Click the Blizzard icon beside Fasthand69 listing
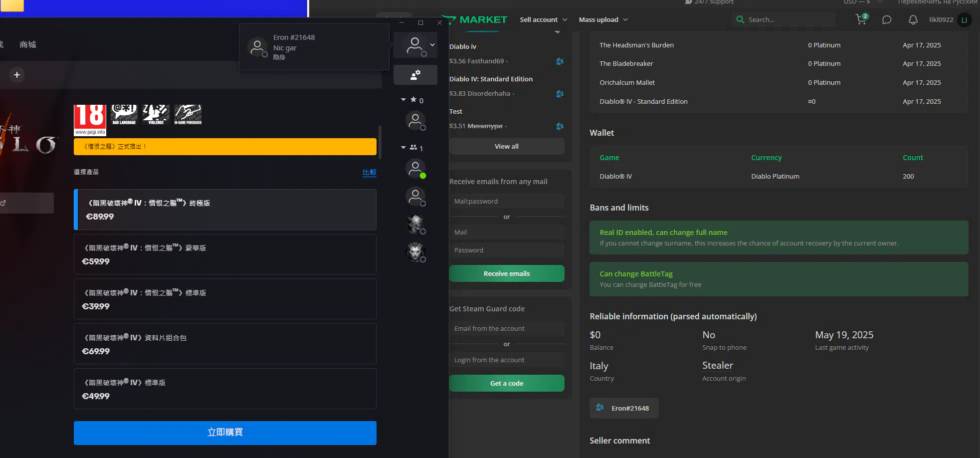The image size is (980, 458). pos(560,61)
